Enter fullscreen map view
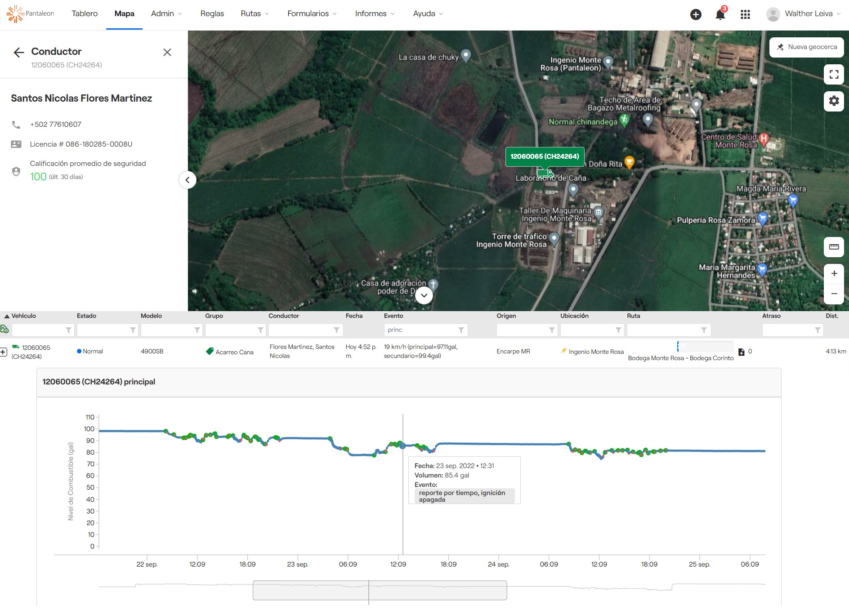 coord(834,74)
